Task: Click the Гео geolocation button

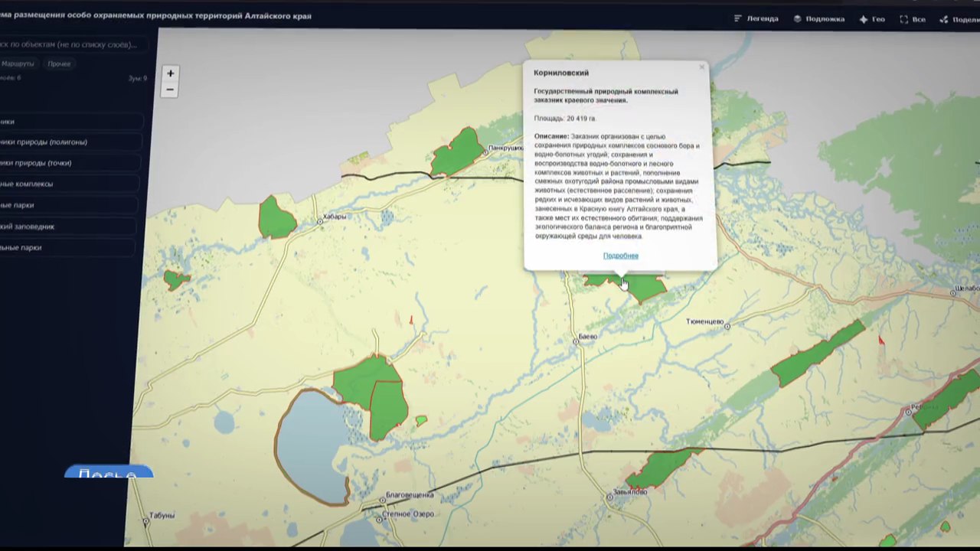Action: pos(871,19)
